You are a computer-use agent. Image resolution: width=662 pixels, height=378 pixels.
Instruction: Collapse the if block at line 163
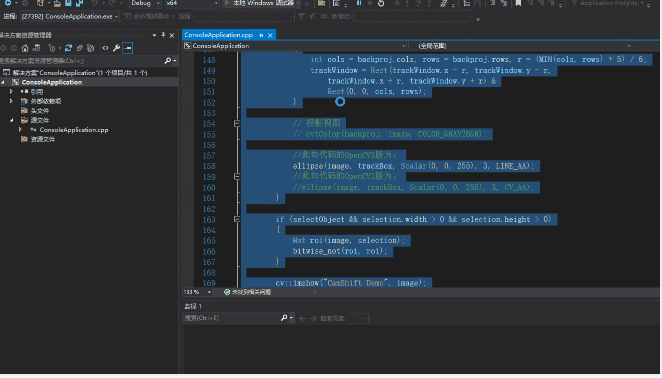pyautogui.click(x=237, y=219)
